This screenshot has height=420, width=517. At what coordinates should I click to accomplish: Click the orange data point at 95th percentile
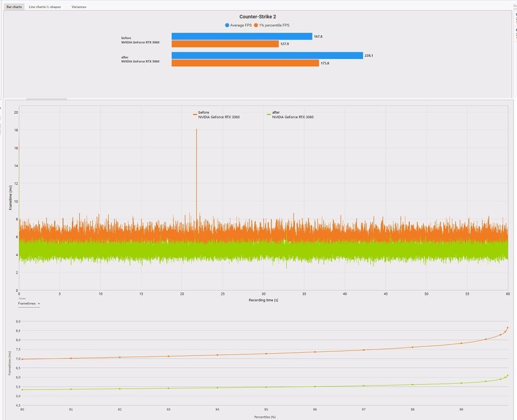(x=266, y=353)
